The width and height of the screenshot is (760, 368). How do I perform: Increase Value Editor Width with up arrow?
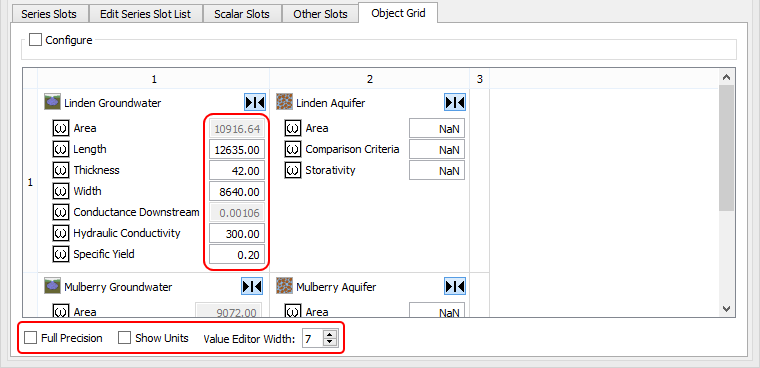click(x=330, y=334)
